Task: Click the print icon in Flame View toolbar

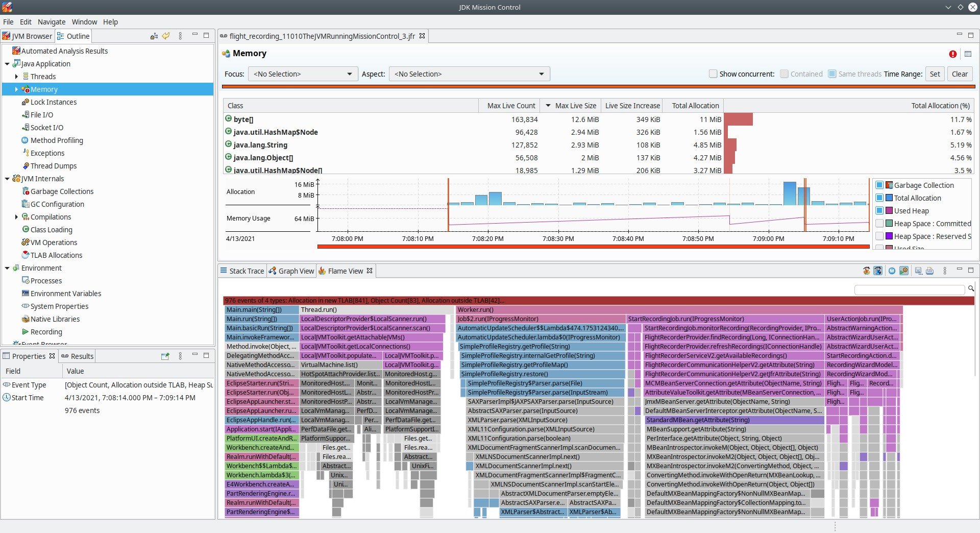Action: coord(929,271)
